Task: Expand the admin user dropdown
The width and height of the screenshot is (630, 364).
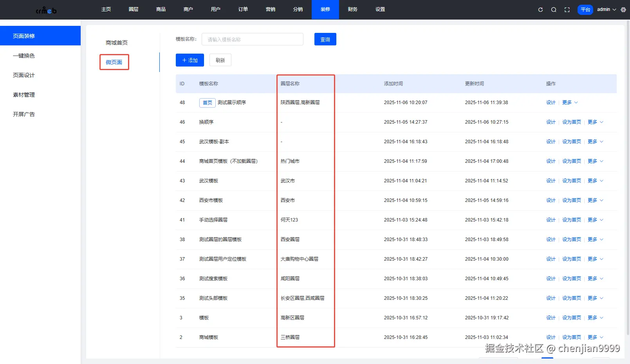Action: 607,9
